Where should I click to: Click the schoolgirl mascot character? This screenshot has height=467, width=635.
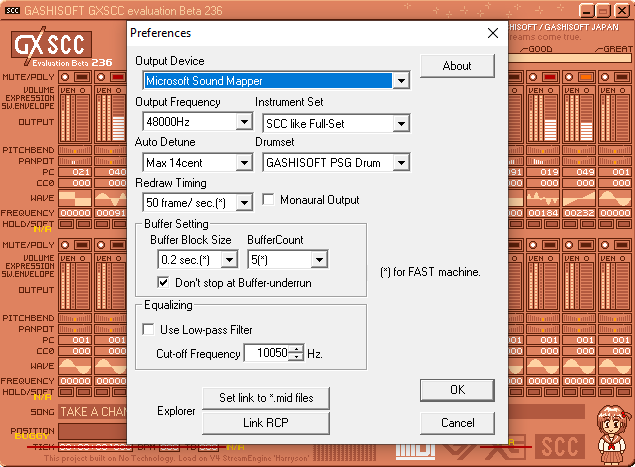click(613, 435)
